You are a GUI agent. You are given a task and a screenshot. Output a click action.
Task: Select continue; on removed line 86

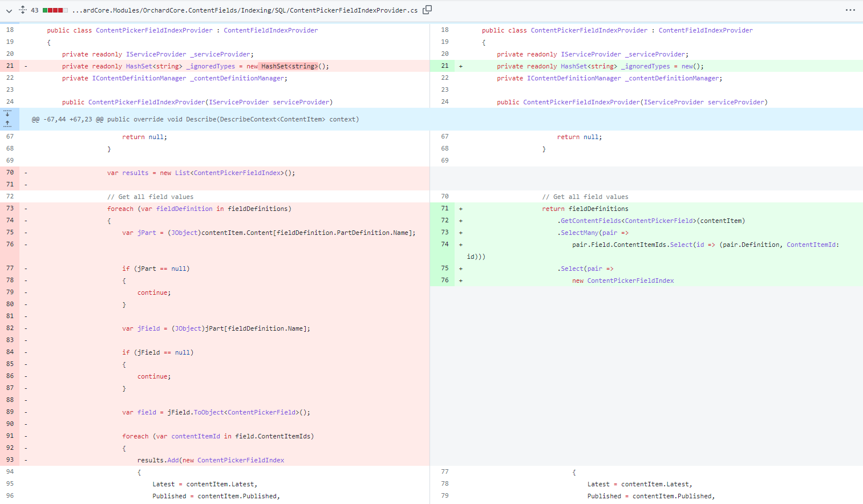click(154, 376)
